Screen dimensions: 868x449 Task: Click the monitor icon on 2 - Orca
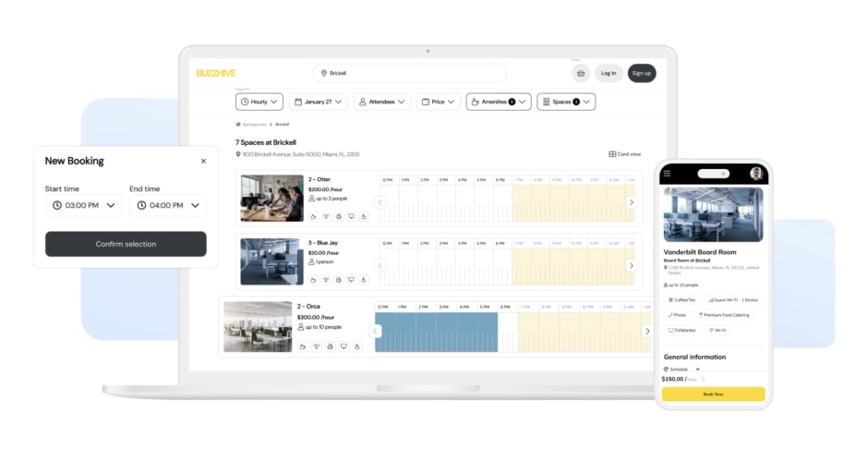tap(344, 346)
